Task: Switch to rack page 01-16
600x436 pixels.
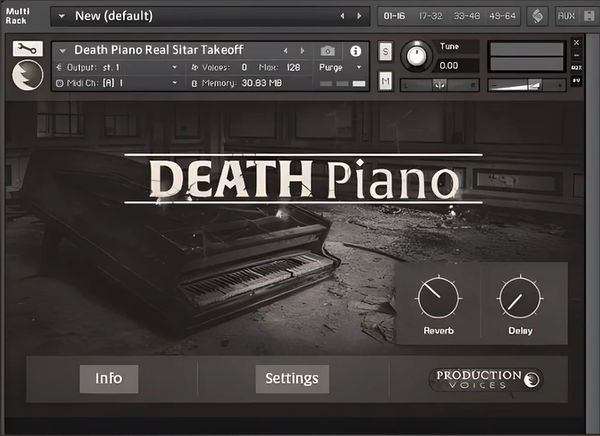Action: tap(394, 16)
